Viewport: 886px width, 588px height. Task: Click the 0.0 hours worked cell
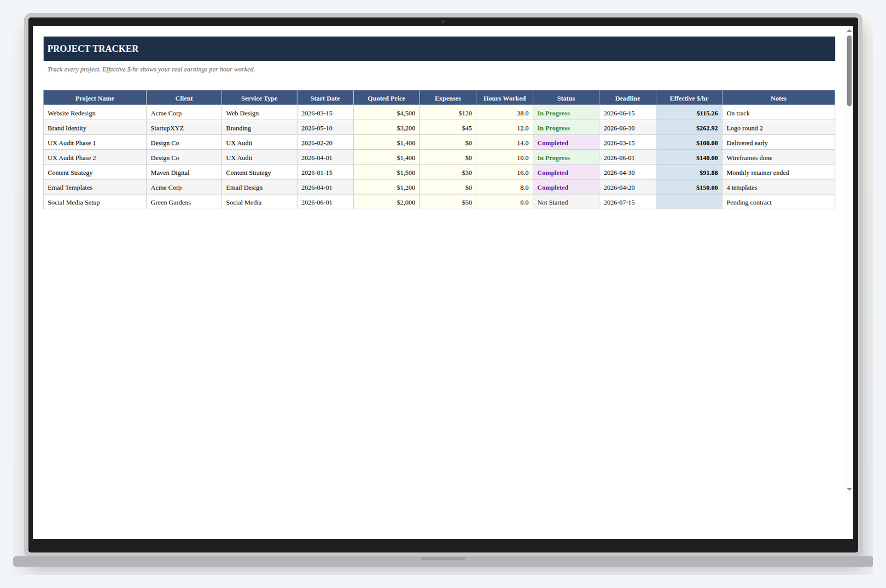coord(504,202)
